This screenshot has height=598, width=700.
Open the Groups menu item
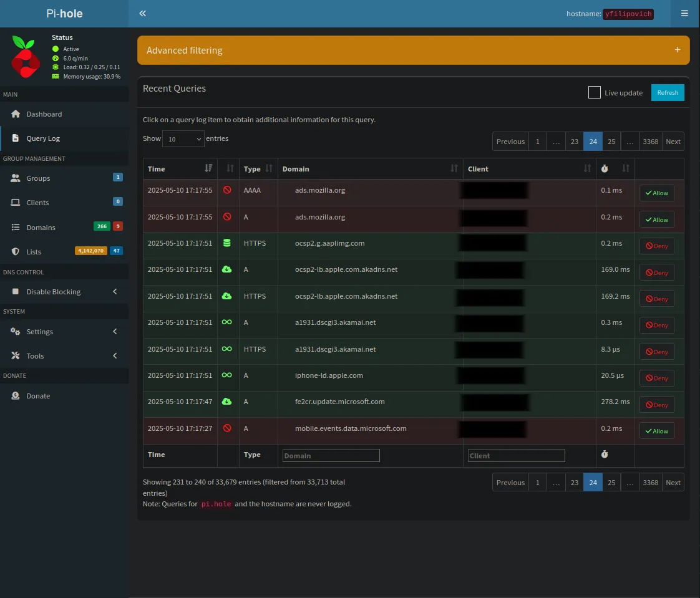coord(64,178)
